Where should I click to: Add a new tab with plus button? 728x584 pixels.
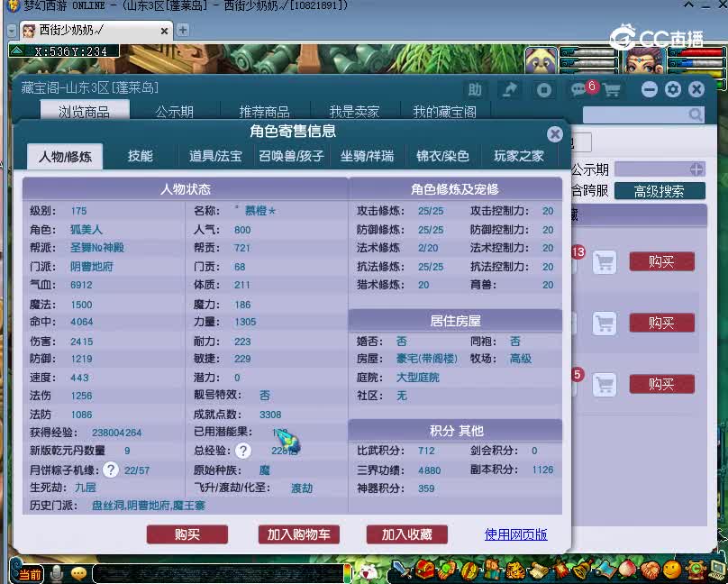(183, 30)
